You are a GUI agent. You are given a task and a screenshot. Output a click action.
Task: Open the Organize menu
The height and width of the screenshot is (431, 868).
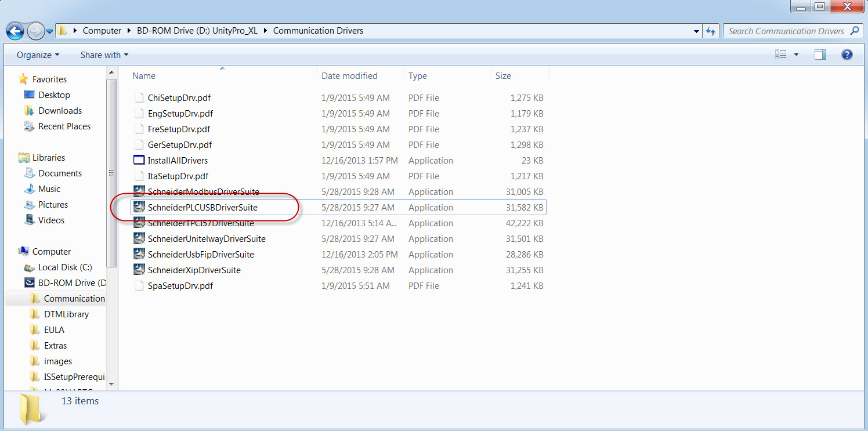pos(38,55)
